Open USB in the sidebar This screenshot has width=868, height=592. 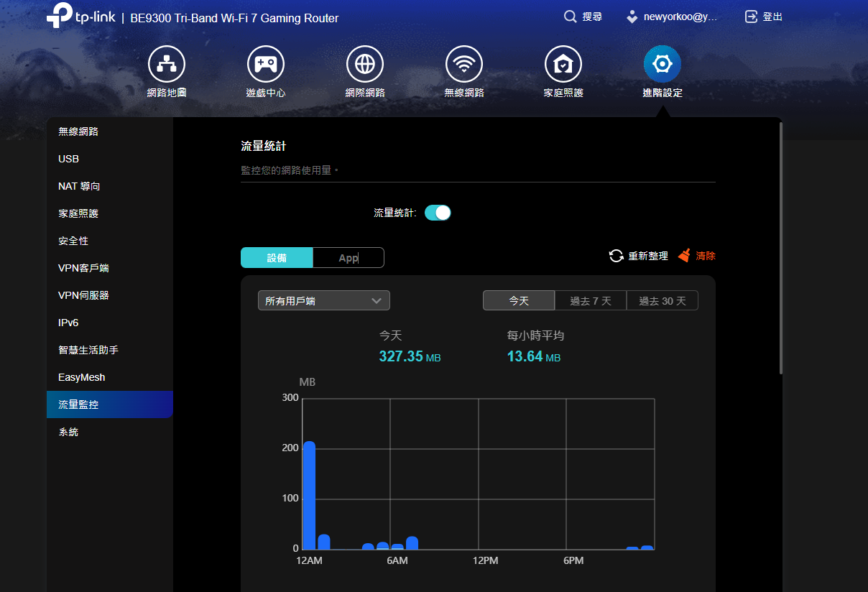(x=110, y=159)
